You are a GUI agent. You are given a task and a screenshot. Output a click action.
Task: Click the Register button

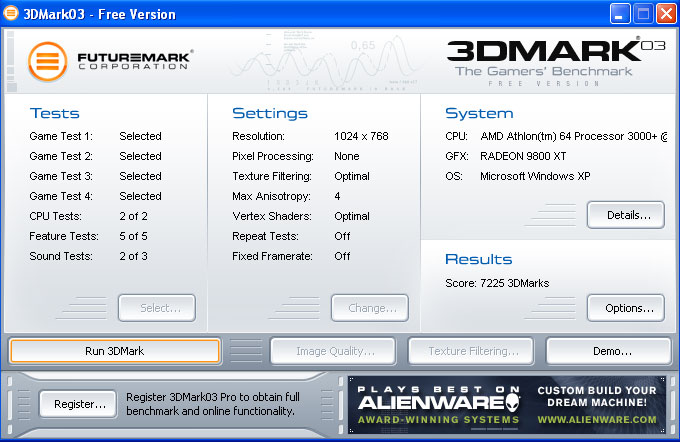coord(78,404)
